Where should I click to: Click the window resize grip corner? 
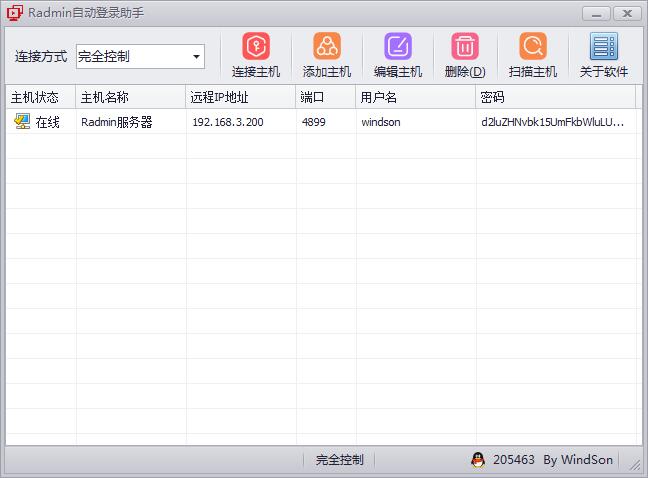635,465
